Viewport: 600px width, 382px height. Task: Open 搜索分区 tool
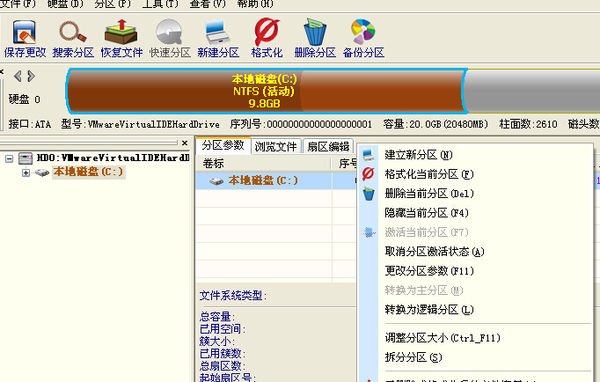coord(73,39)
